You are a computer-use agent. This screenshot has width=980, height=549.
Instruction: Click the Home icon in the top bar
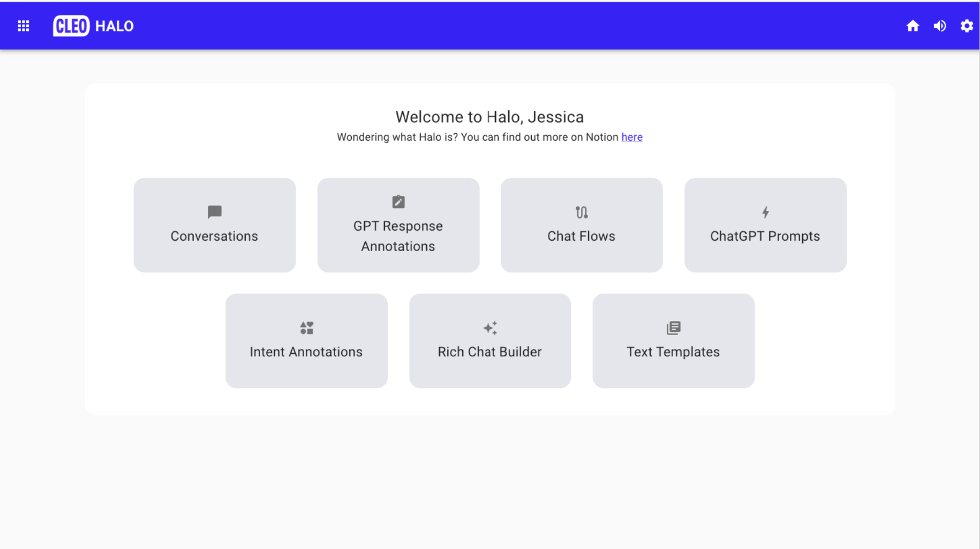(x=913, y=26)
